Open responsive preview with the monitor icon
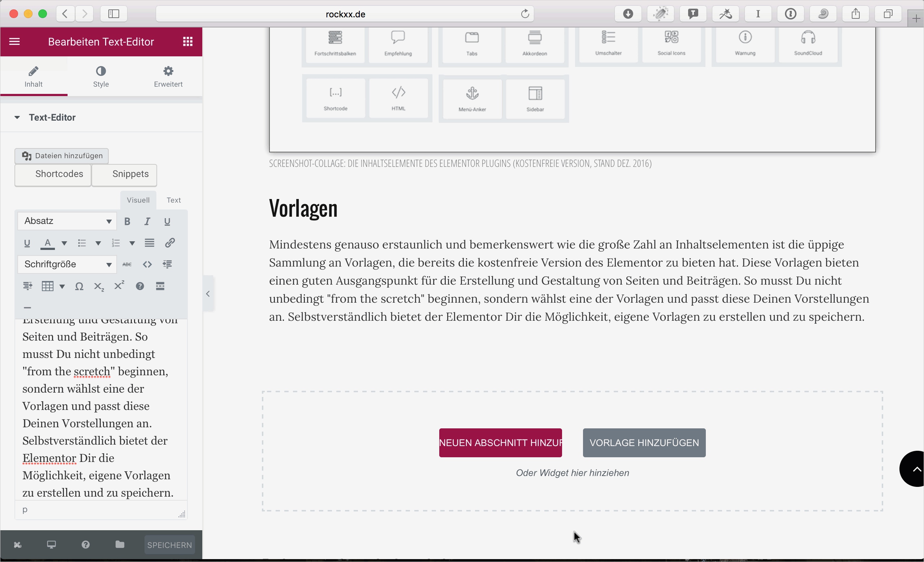The width and height of the screenshot is (924, 562). (51, 544)
